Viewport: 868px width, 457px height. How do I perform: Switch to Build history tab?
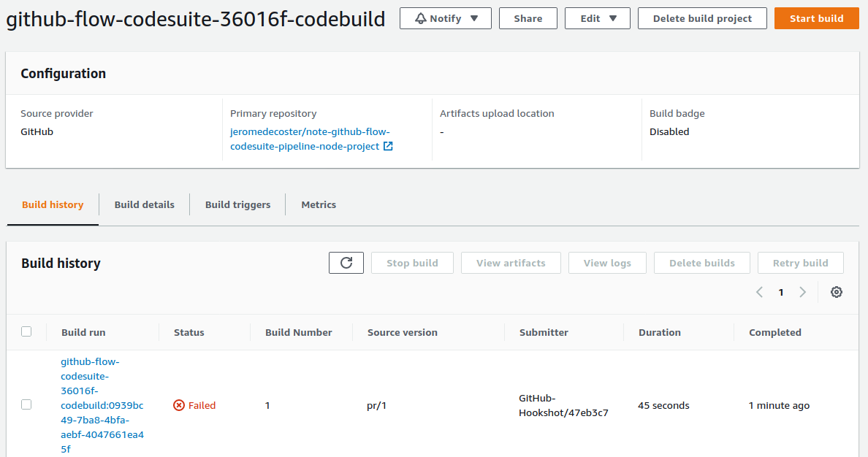(x=53, y=204)
